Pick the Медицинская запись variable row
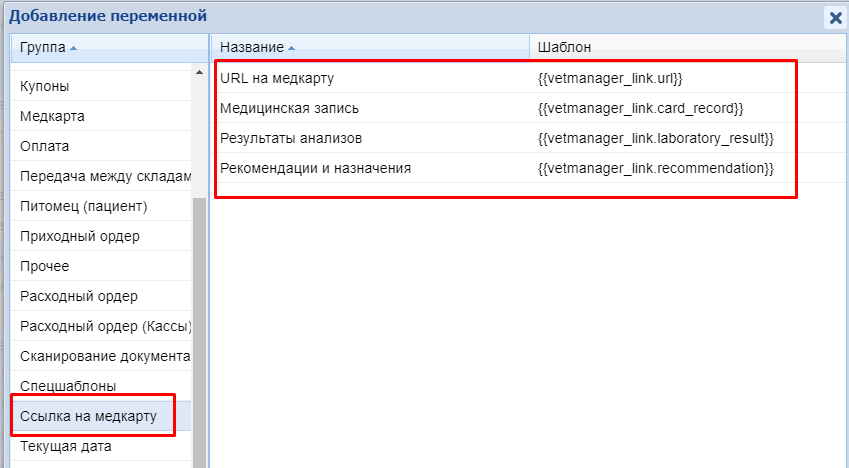The height and width of the screenshot is (468, 849). [289, 108]
